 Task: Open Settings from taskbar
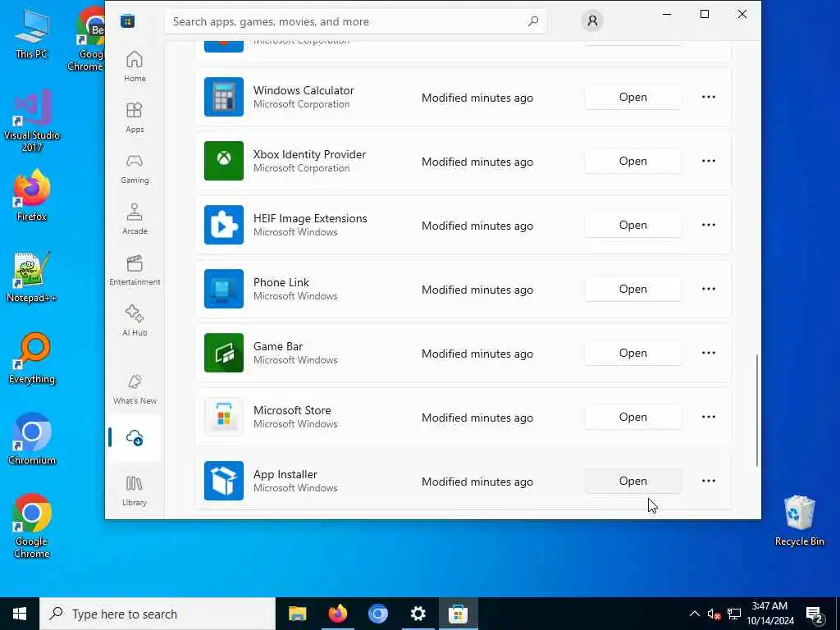click(x=418, y=614)
